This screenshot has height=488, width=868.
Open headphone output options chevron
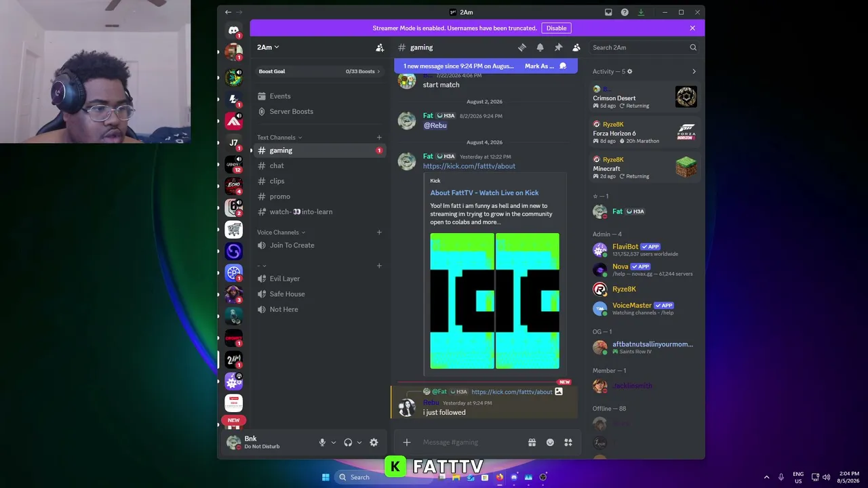(359, 443)
